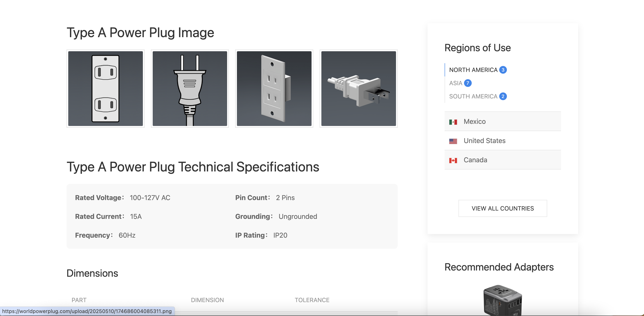The width and height of the screenshot is (644, 316).
Task: Open the flat socket outlet illustration thumbnail
Action: click(105, 89)
